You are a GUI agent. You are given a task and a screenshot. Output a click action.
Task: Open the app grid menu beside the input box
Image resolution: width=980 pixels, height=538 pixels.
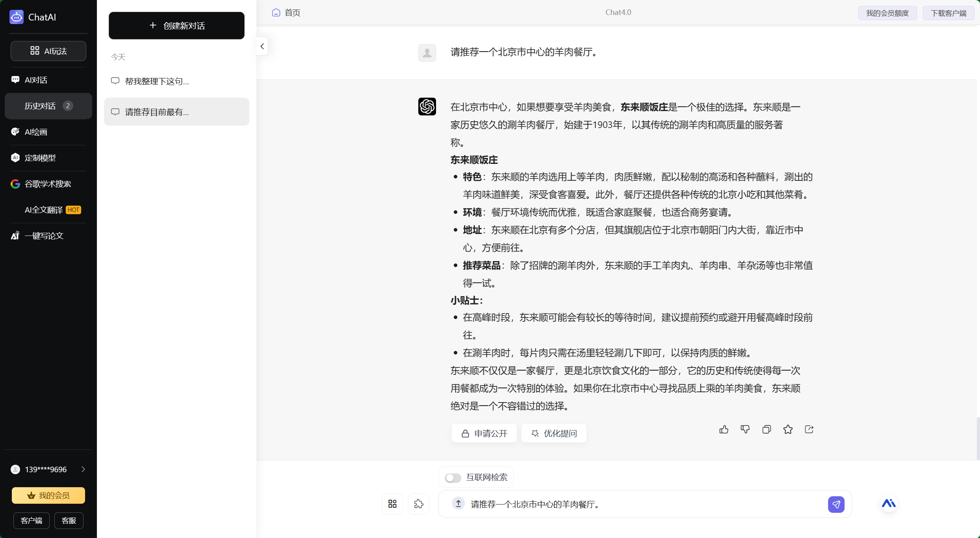coord(392,504)
